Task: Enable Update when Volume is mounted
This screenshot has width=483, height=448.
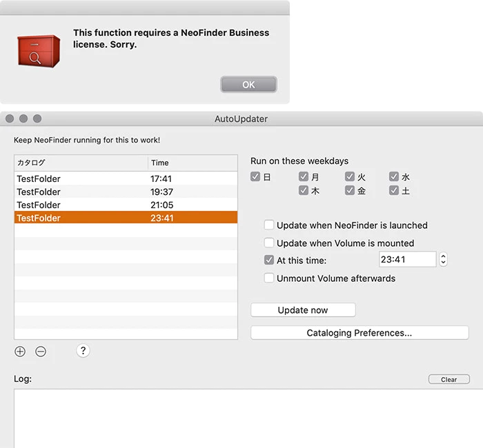Action: 269,243
